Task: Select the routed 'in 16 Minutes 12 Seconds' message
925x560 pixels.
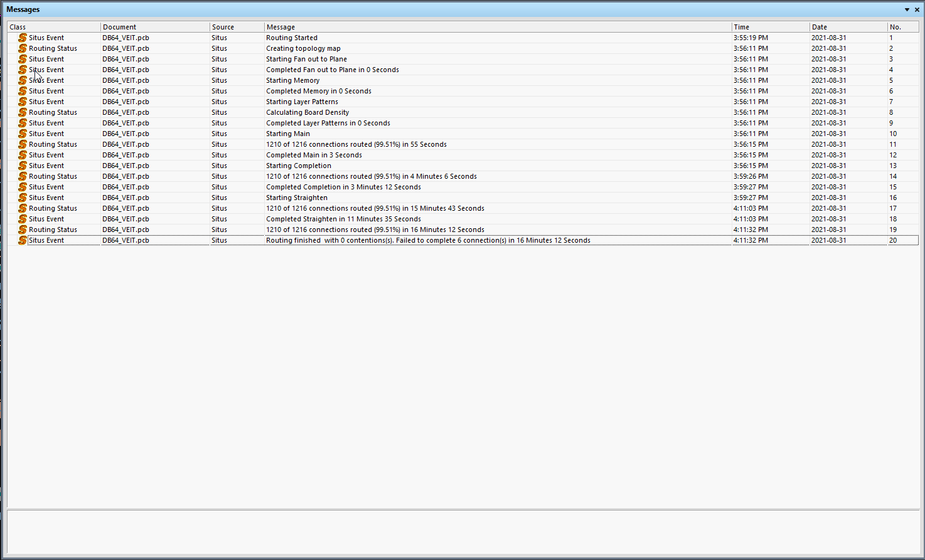Action: point(375,230)
